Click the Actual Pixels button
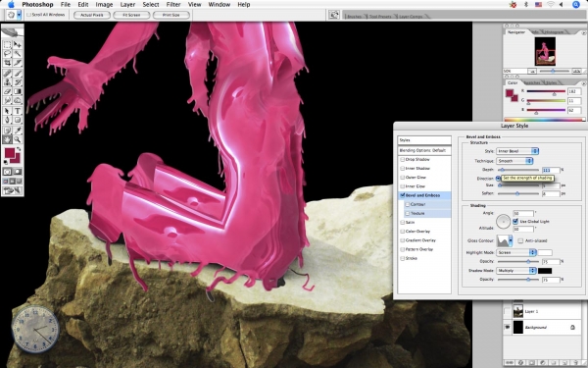This screenshot has height=368, width=588. click(92, 15)
